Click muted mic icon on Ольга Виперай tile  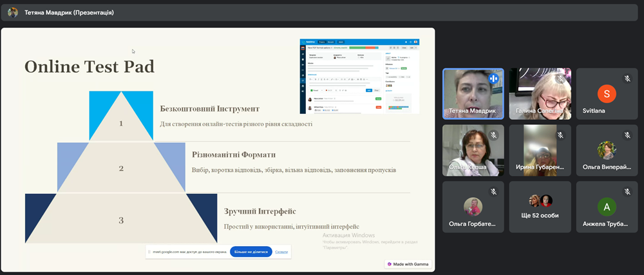pyautogui.click(x=627, y=135)
